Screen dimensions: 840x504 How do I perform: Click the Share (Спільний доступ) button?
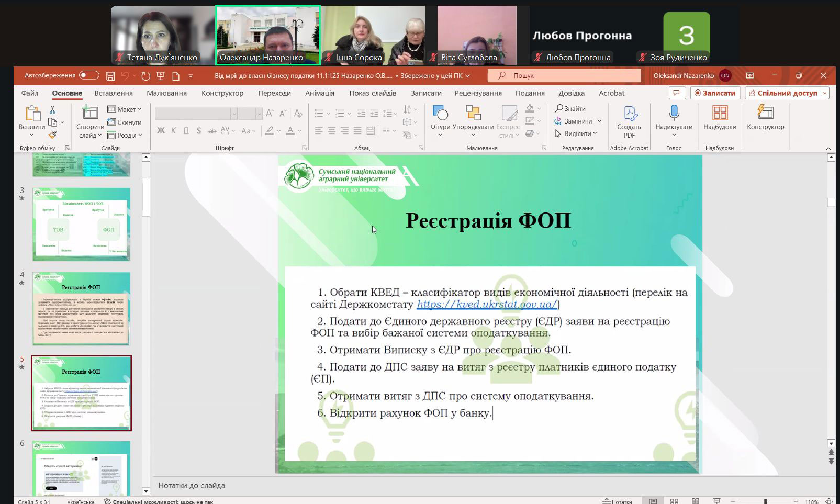point(787,93)
